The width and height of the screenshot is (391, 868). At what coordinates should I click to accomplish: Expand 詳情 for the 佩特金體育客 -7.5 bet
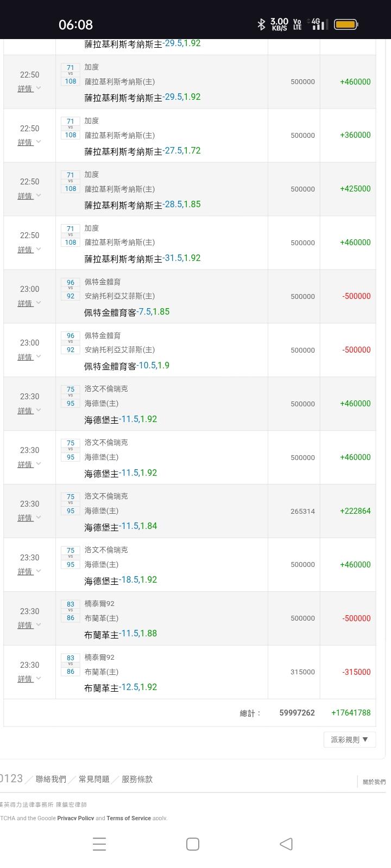(x=29, y=303)
